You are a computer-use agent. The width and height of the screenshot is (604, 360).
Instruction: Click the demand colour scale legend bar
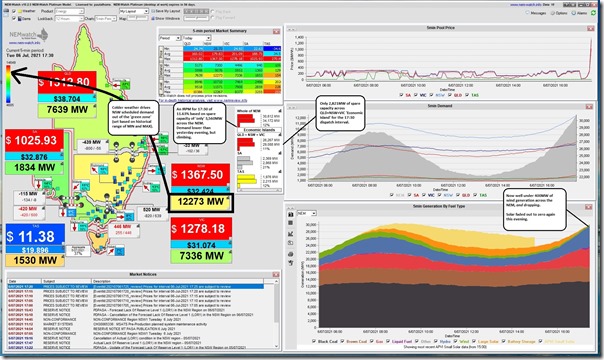8,84
